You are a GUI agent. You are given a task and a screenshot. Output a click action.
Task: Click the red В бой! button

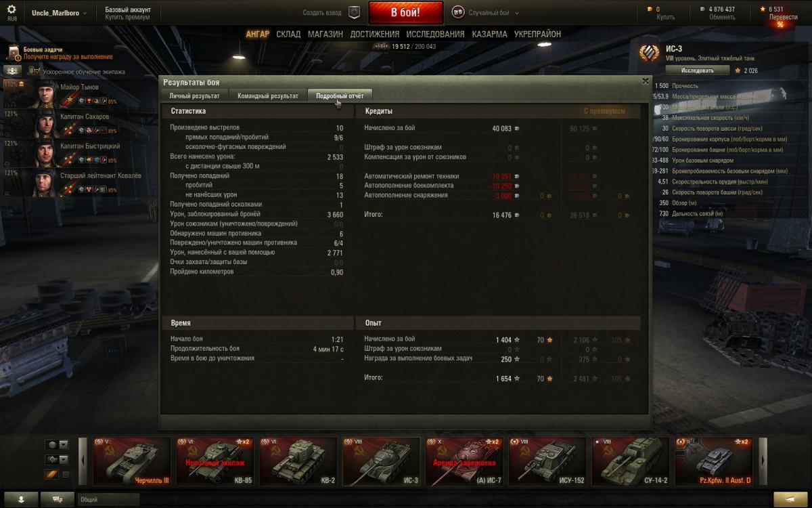coord(406,12)
